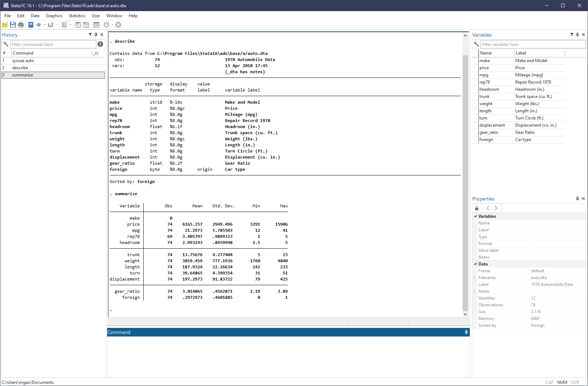The width and height of the screenshot is (588, 386).
Task: Open the Do-file Editor icon
Action: click(64, 25)
